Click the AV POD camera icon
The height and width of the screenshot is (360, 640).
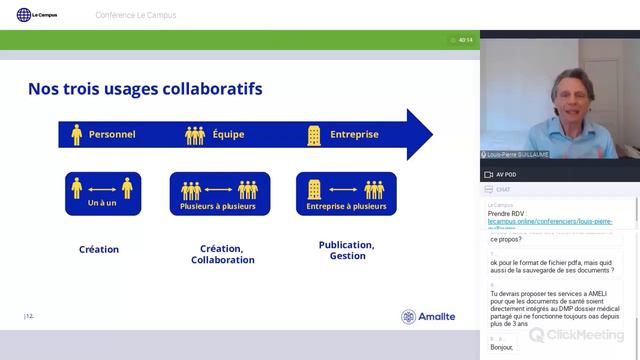tap(488, 175)
